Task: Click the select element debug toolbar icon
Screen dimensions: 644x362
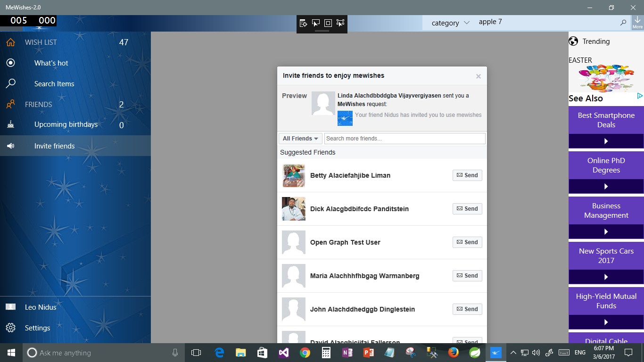Action: 315,23
